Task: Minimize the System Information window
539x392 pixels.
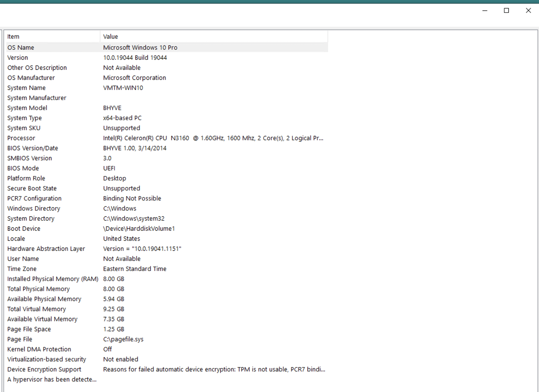Action: click(485, 10)
